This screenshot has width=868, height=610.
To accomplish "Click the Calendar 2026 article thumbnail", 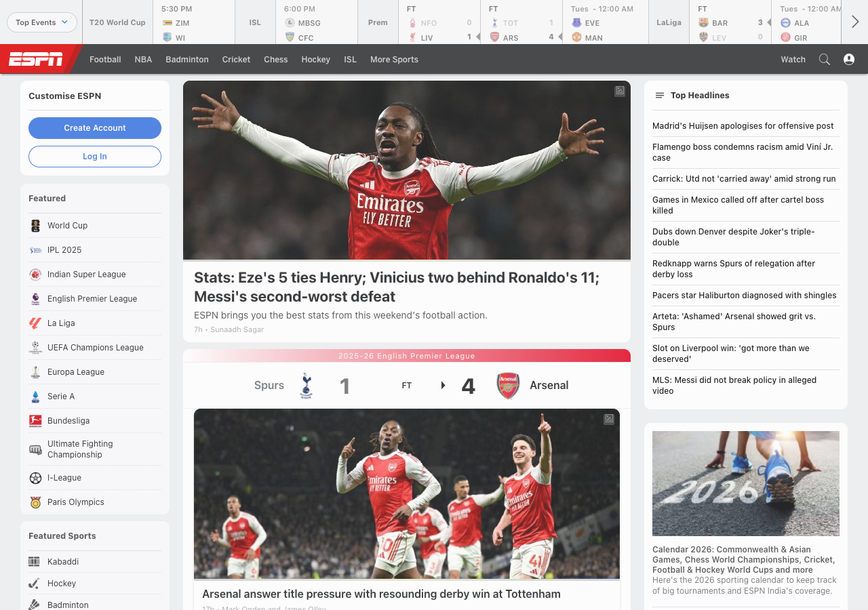I will point(745,483).
